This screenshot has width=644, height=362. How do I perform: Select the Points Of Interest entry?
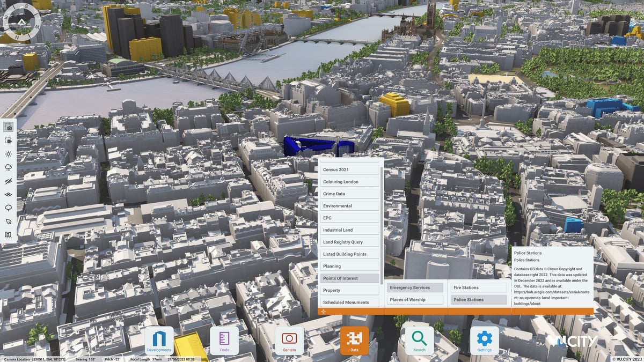click(349, 278)
